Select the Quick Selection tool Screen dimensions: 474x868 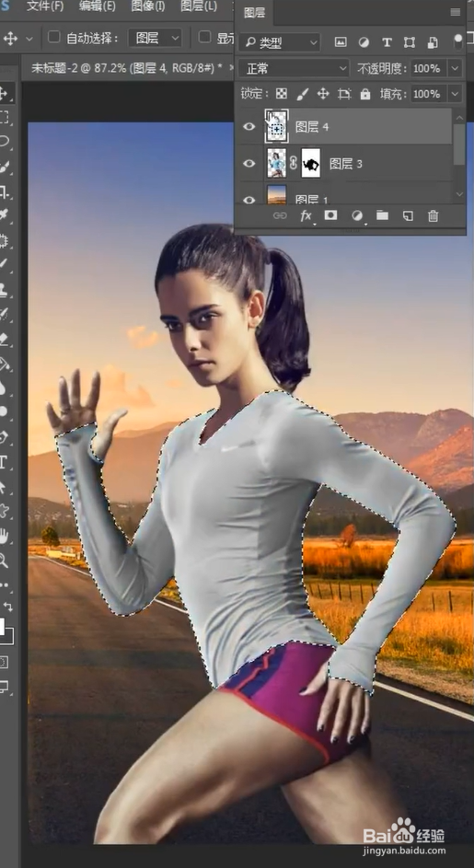[4, 167]
